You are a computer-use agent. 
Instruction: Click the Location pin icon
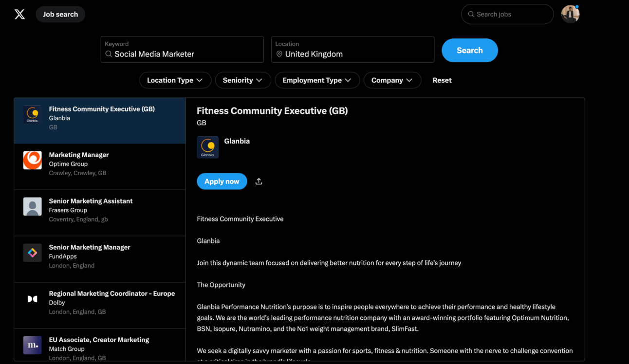[x=279, y=54]
